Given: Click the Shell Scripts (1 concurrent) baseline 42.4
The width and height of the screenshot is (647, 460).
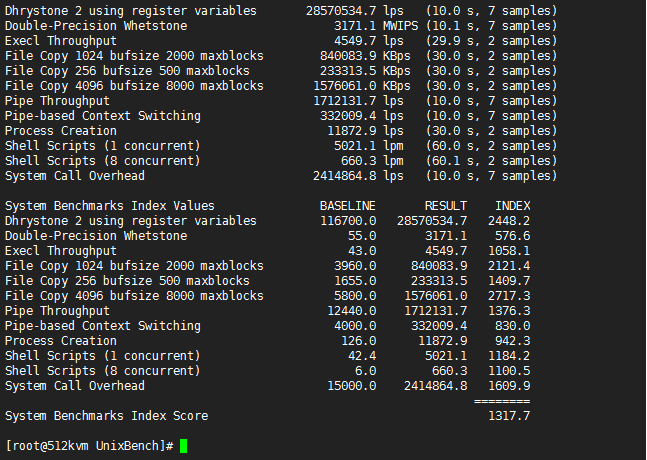Looking at the screenshot, I should click(x=362, y=356).
